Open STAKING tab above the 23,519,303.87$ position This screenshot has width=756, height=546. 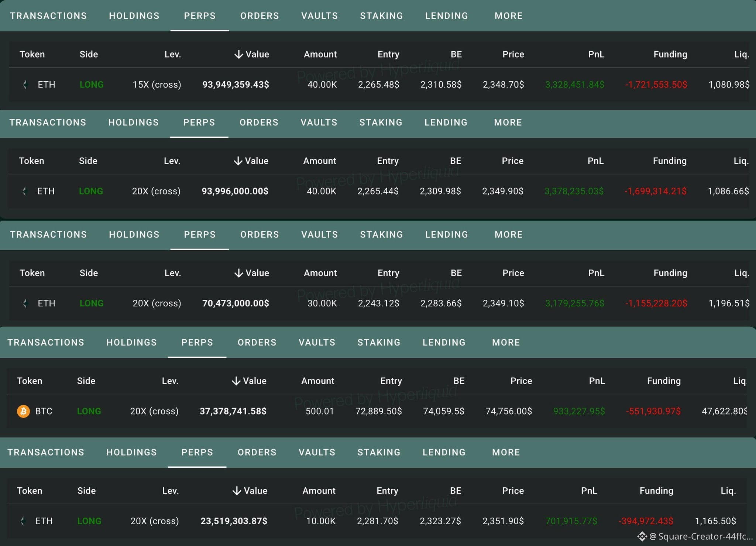tap(379, 452)
